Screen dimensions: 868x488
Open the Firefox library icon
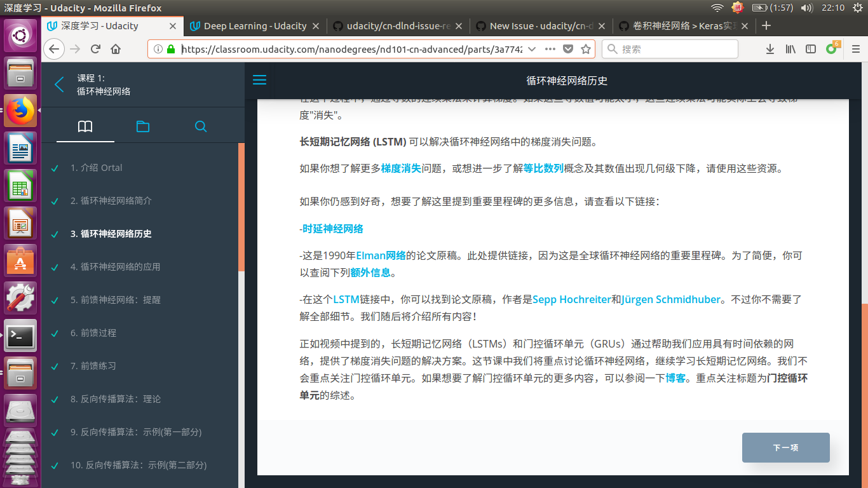[x=790, y=48]
